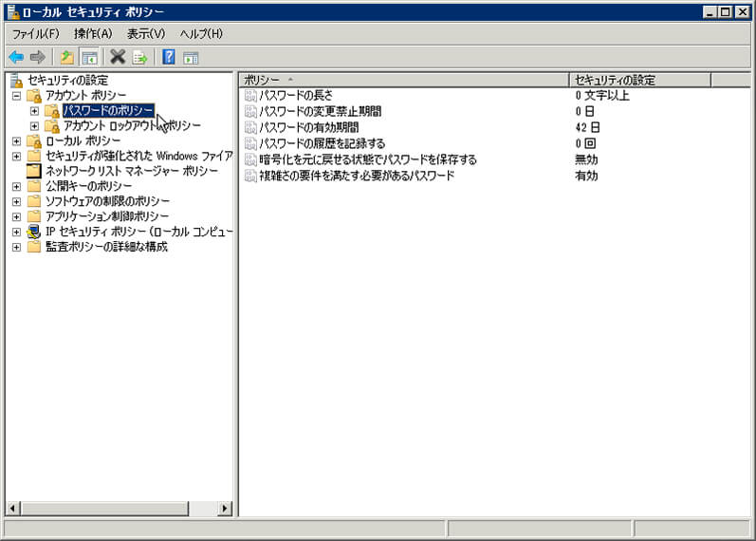Click the パスワードの履歴を記録する policy icon
Image resolution: width=756 pixels, height=541 pixels.
250,143
